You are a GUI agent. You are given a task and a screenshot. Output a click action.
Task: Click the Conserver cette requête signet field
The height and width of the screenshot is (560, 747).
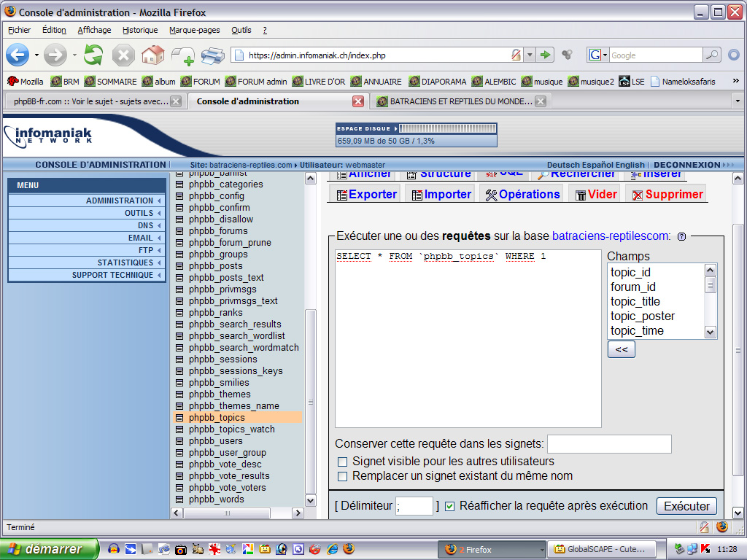pyautogui.click(x=609, y=443)
